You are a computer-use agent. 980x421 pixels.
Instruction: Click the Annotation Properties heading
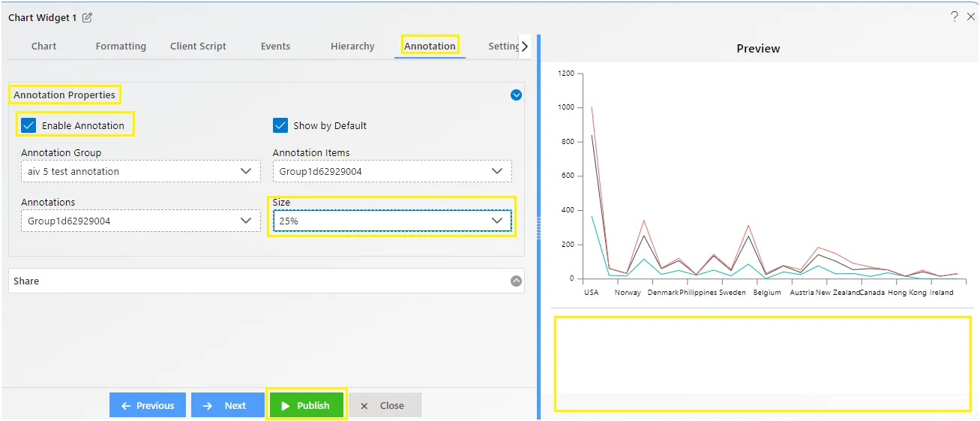64,95
